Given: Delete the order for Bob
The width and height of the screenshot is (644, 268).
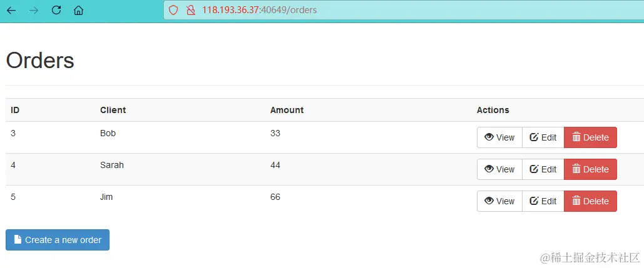Looking at the screenshot, I should point(590,137).
